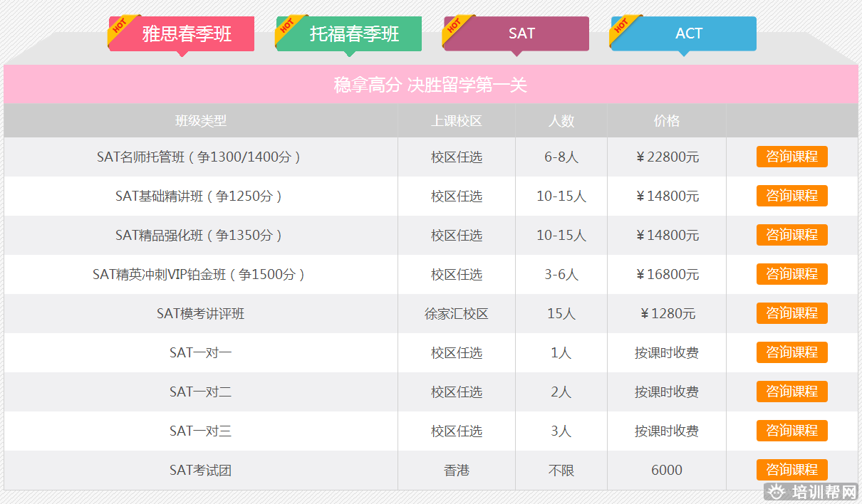Image resolution: width=862 pixels, height=504 pixels.
Task: Click 3人 in SAT一对三 row
Action: [x=561, y=431]
